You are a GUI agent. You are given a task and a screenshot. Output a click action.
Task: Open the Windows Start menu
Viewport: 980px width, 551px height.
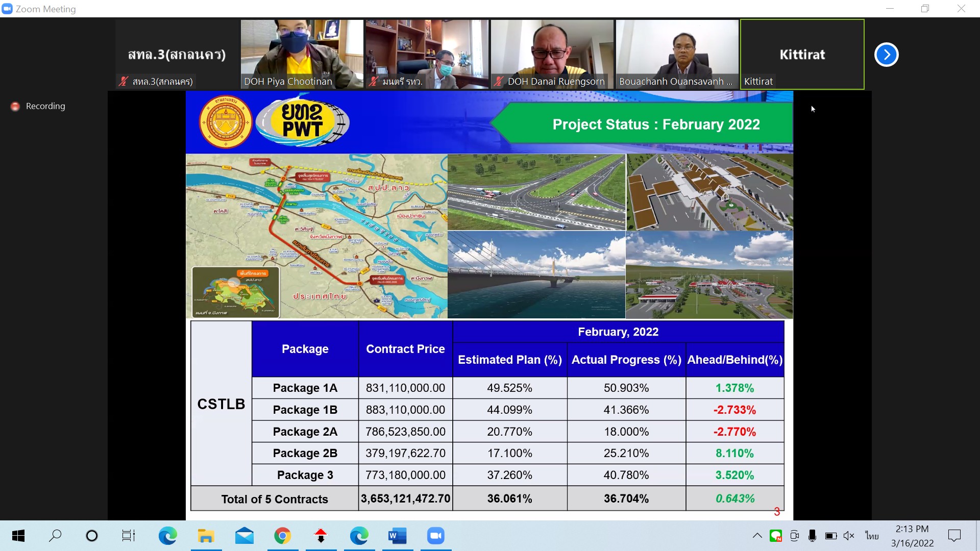[18, 536]
